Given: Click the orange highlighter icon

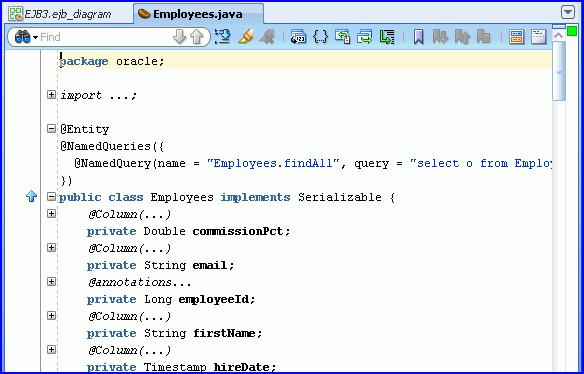Looking at the screenshot, I should point(245,37).
